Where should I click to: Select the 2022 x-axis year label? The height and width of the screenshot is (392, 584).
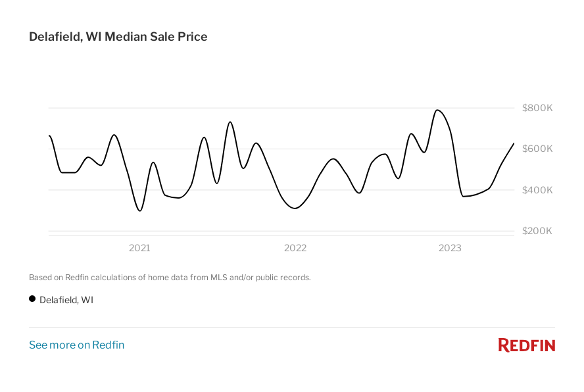click(x=295, y=248)
